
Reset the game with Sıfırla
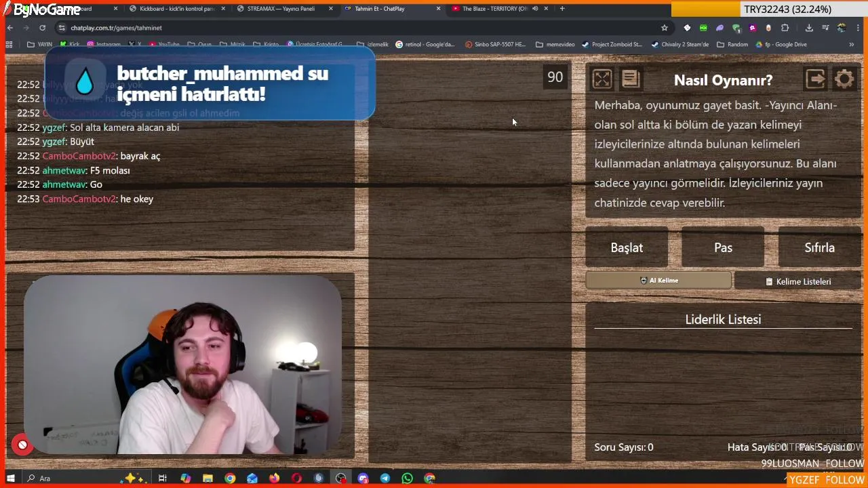point(819,248)
